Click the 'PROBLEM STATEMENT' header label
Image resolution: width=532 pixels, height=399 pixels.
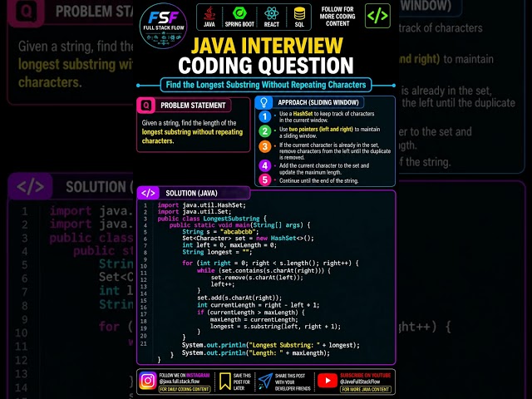coord(193,106)
